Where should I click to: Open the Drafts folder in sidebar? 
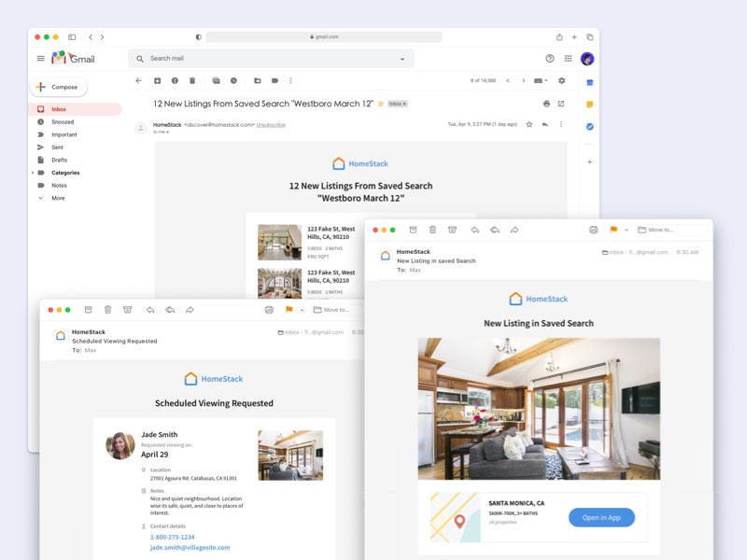(59, 160)
